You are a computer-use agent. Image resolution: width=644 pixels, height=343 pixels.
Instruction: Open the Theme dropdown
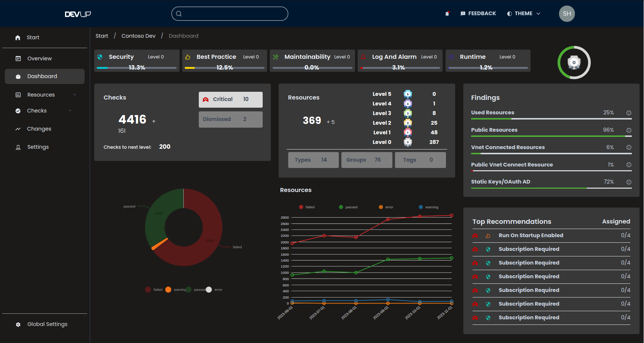coord(524,14)
